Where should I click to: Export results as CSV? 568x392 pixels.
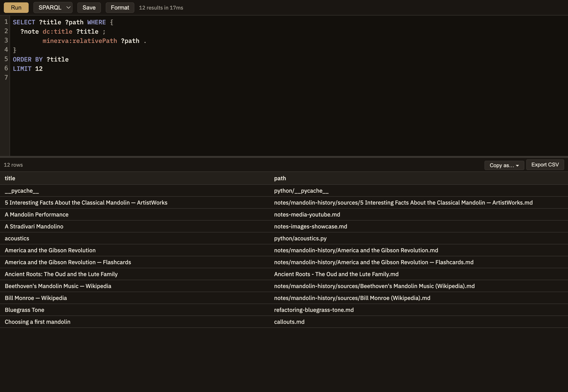[545, 165]
